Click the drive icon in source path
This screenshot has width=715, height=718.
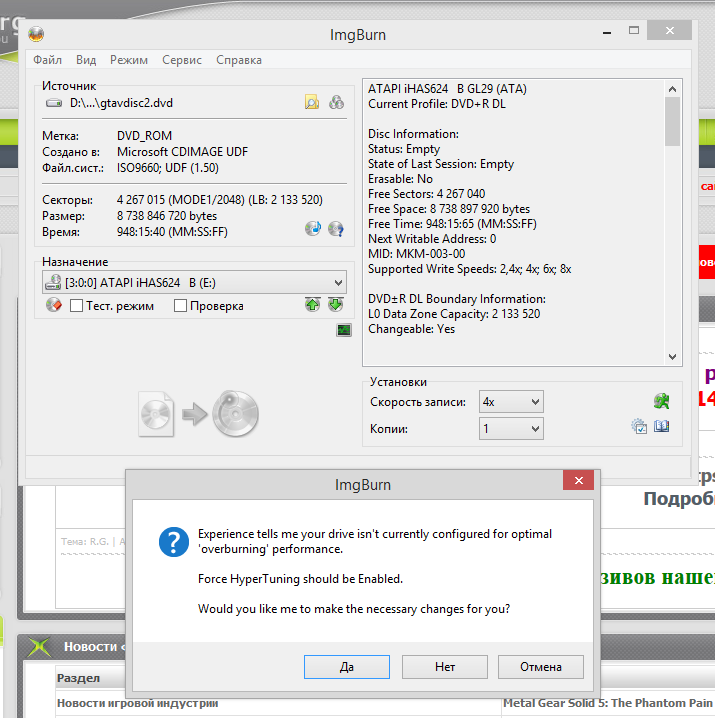coord(54,103)
